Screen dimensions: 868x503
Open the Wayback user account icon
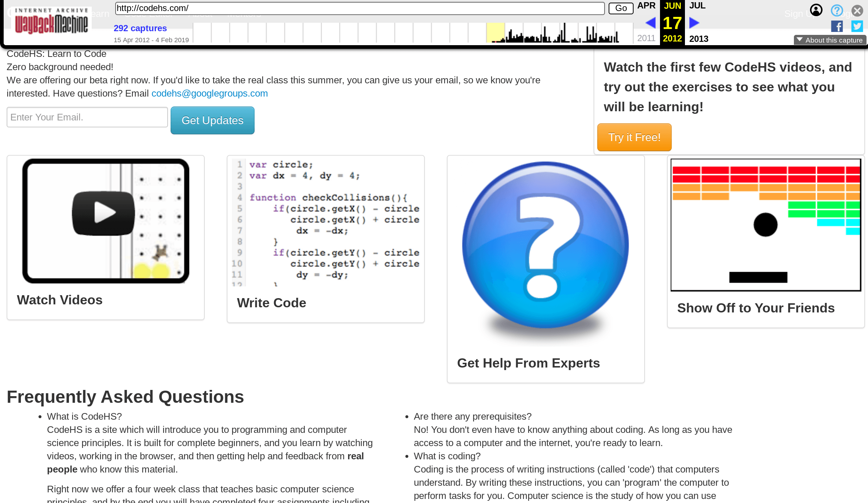[x=816, y=10]
